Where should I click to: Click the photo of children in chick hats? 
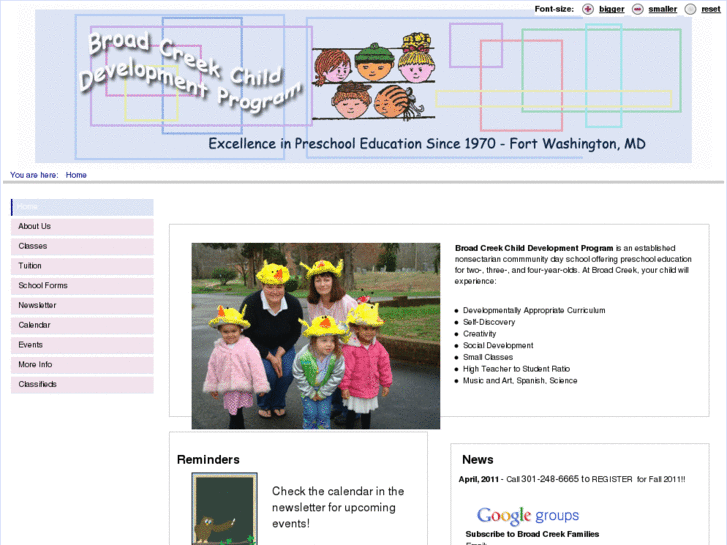[316, 336]
